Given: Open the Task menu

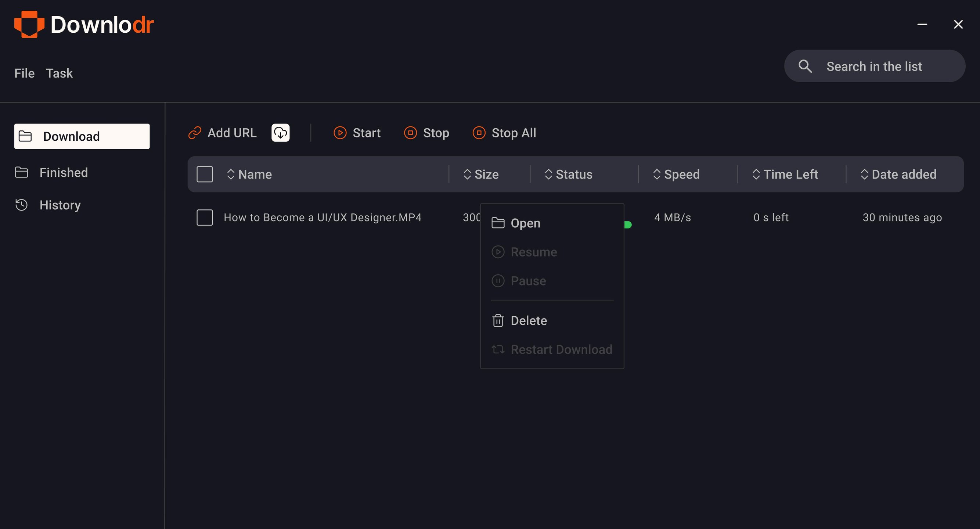Looking at the screenshot, I should tap(59, 73).
